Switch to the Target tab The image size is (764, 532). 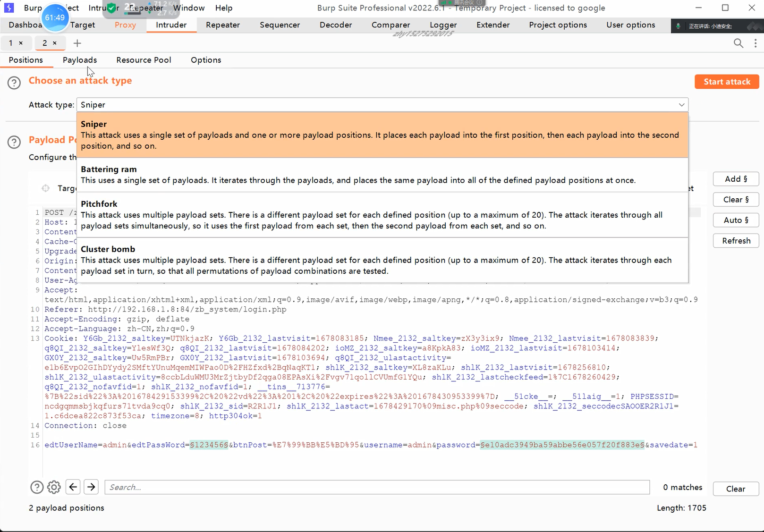83,25
